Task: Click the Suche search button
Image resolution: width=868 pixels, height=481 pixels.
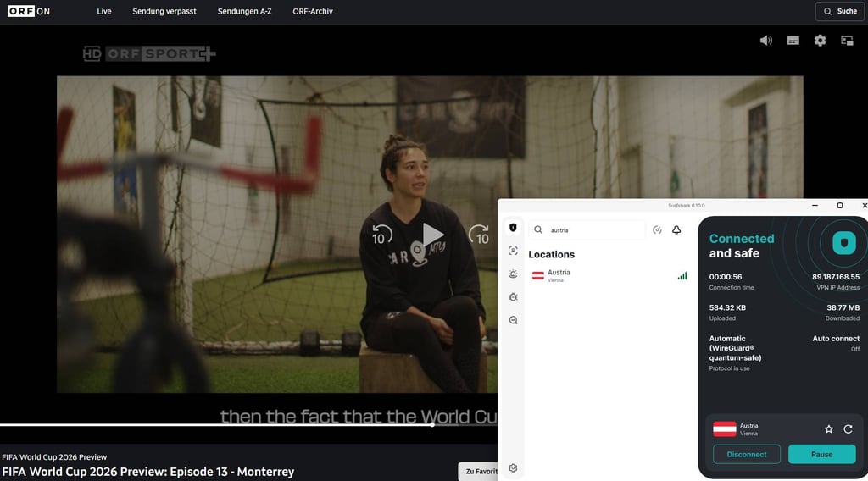Action: click(840, 11)
